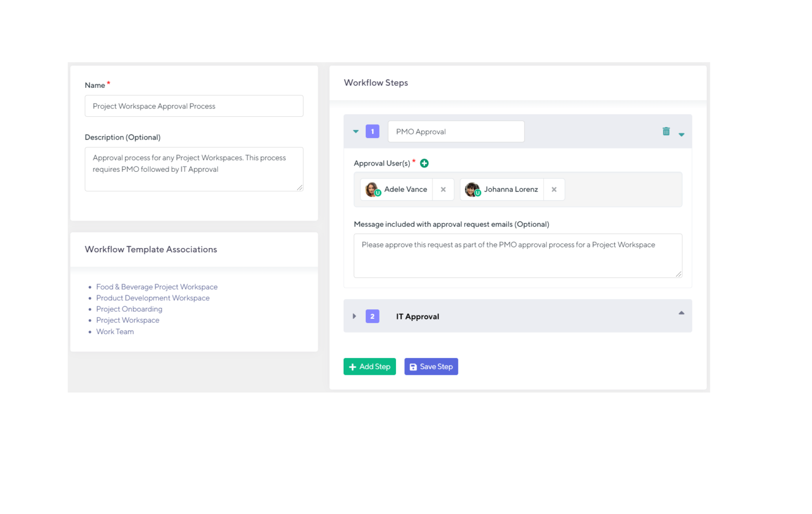
Task: Click the Name input field
Action: coord(193,106)
